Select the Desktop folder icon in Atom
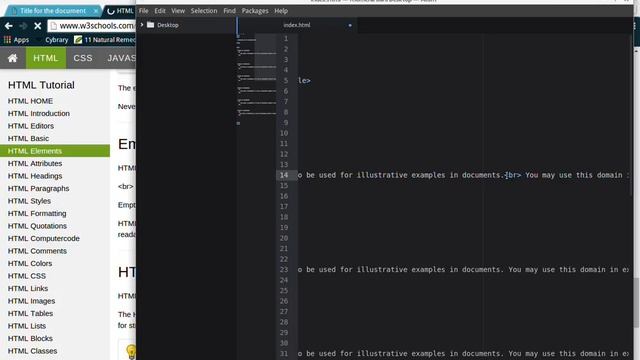640x360 pixels. point(151,25)
